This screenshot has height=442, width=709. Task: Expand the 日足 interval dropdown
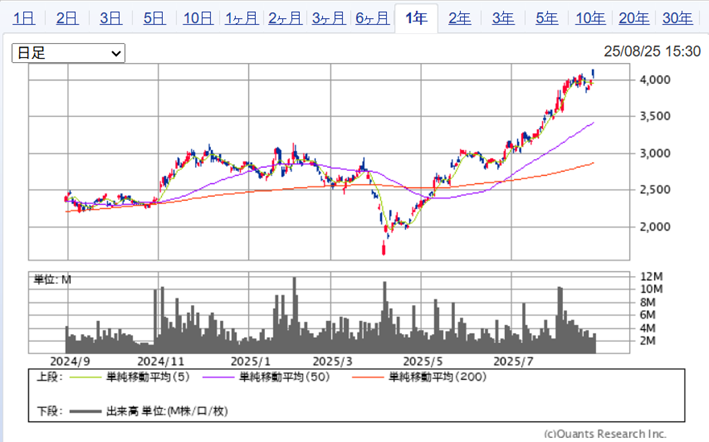[68, 53]
